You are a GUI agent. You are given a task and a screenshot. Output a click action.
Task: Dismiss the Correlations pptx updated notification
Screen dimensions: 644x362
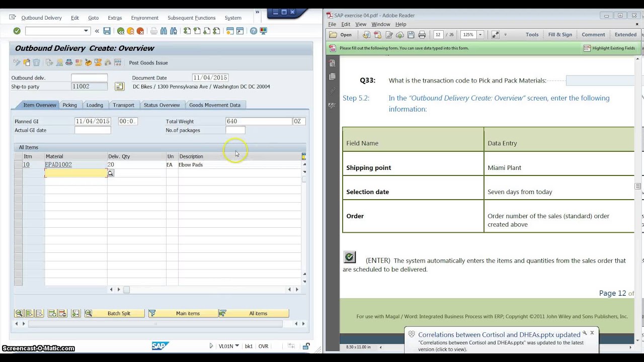point(592,333)
